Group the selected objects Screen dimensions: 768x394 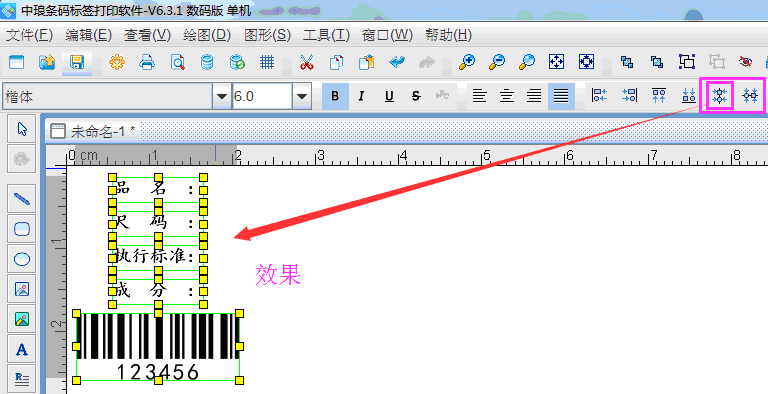[x=687, y=62]
